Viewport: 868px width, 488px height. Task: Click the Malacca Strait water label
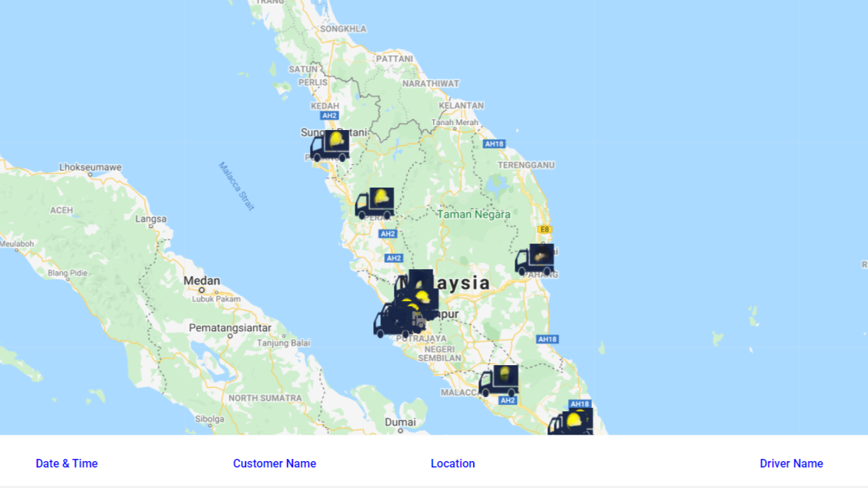click(236, 186)
